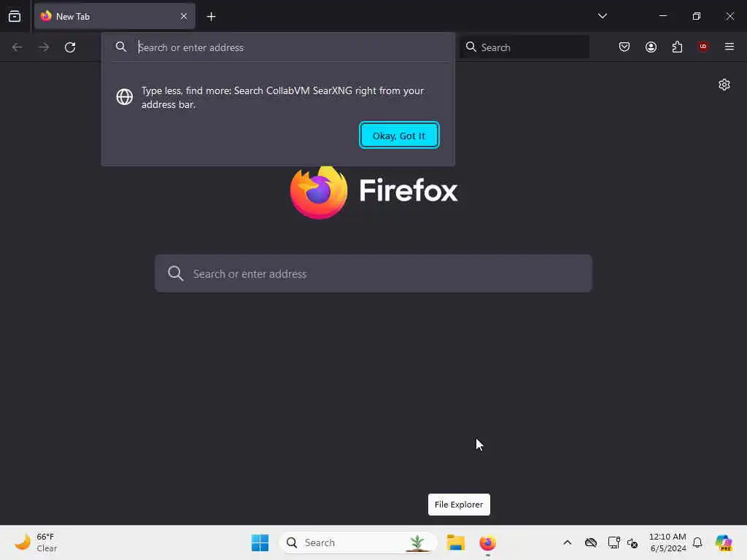This screenshot has height=560, width=747.
Task: Click the taskbar Search box
Action: pyautogui.click(x=358, y=542)
